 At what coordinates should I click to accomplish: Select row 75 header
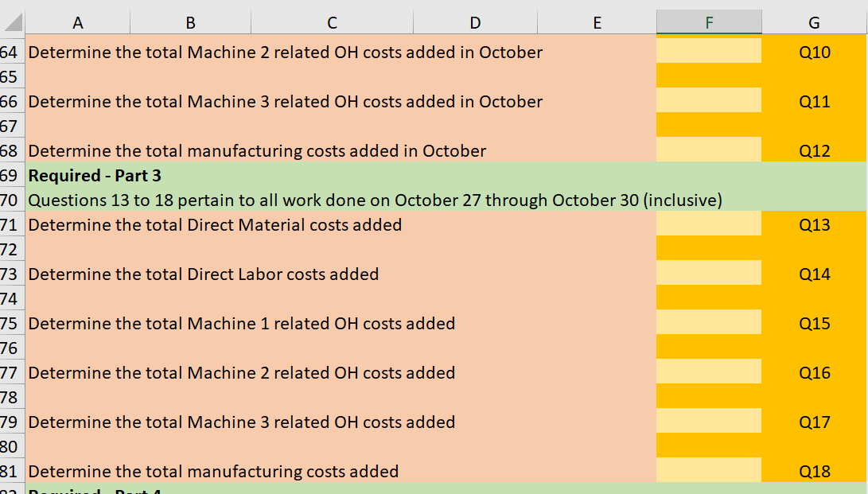(x=11, y=323)
